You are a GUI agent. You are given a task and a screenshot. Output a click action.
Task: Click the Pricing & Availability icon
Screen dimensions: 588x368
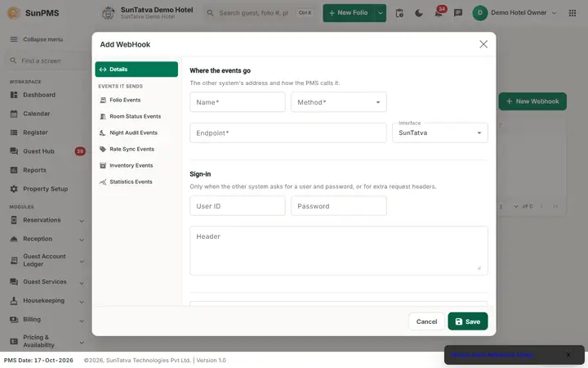(x=14, y=341)
